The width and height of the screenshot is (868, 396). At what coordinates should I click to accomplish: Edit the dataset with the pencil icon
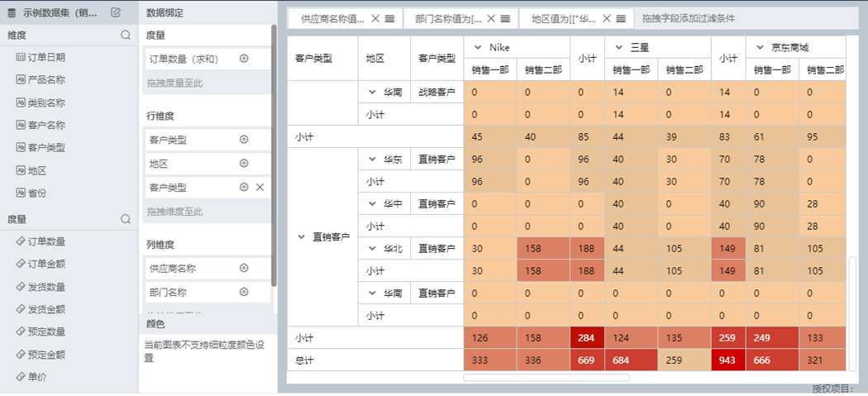coord(115,12)
